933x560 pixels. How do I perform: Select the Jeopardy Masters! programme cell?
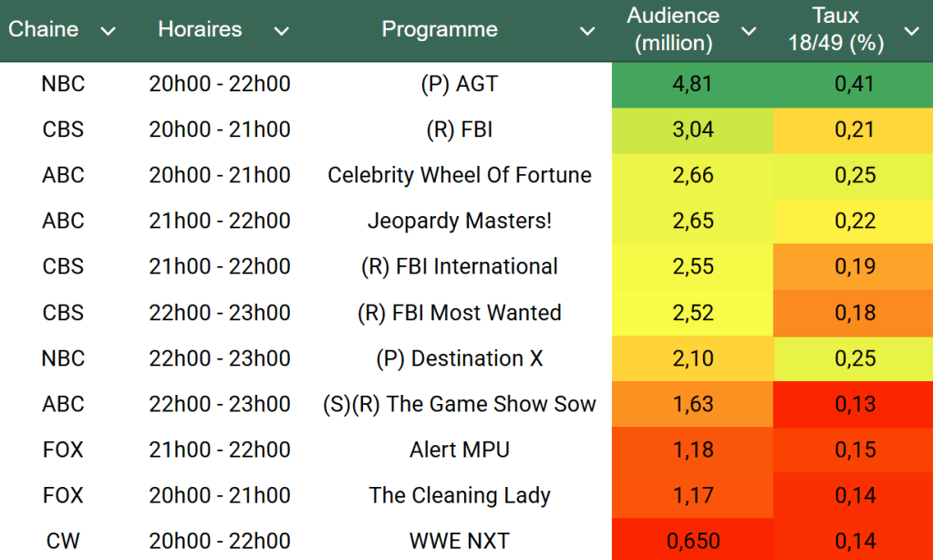tap(459, 221)
